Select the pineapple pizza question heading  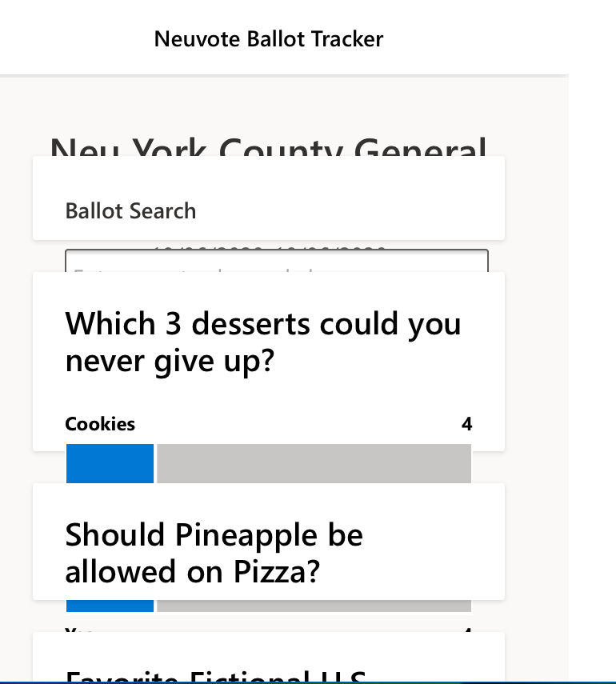tap(214, 553)
